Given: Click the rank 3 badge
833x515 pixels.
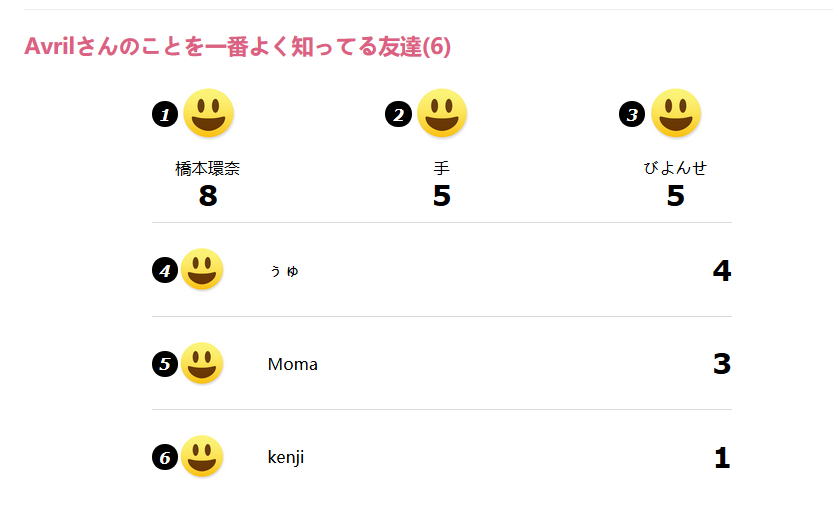Looking at the screenshot, I should pyautogui.click(x=632, y=114).
